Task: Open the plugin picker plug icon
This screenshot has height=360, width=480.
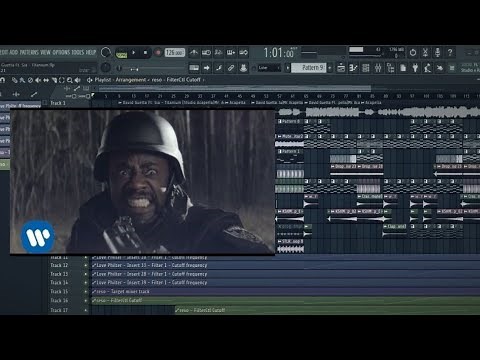Action: point(415,68)
